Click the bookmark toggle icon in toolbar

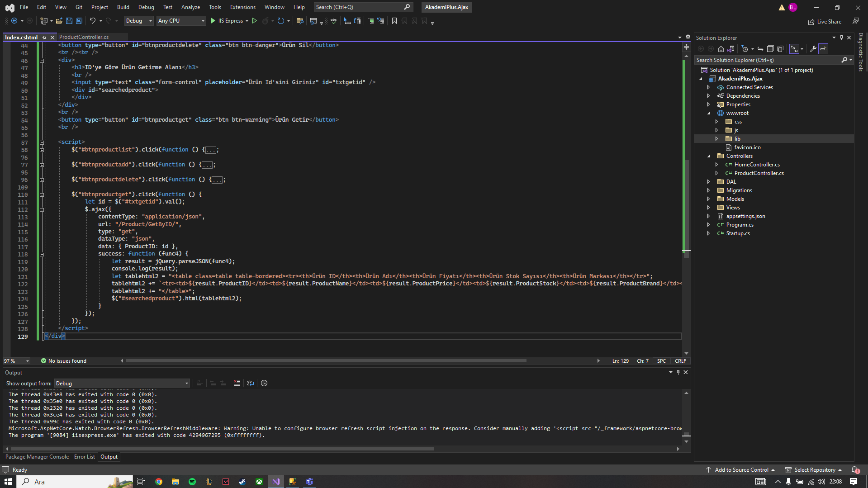click(x=394, y=21)
